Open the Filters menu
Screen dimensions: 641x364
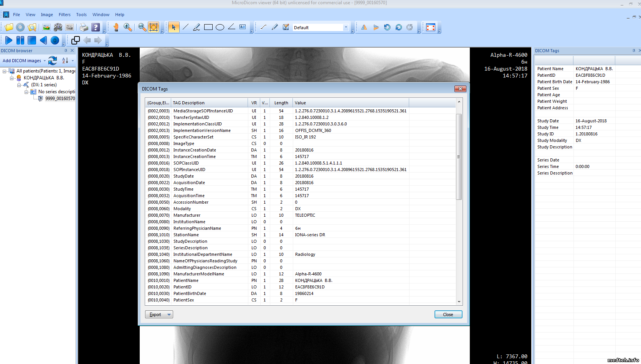(x=64, y=15)
